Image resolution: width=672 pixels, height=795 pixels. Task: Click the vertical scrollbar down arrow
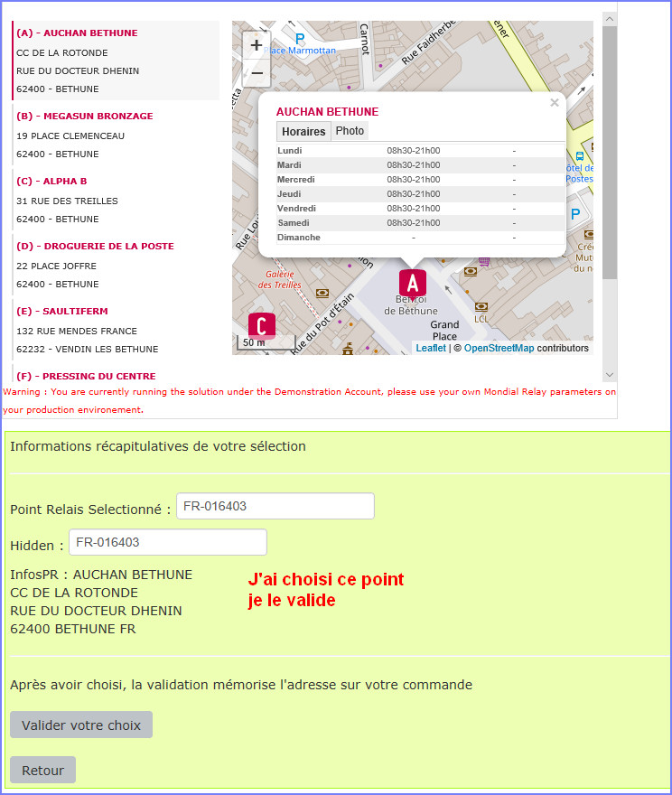coord(609,375)
